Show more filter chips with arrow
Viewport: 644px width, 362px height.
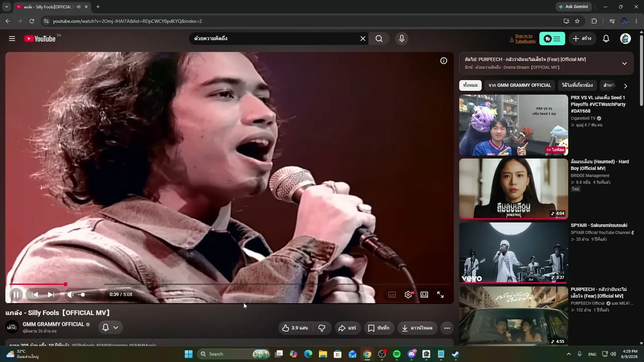coord(625,86)
